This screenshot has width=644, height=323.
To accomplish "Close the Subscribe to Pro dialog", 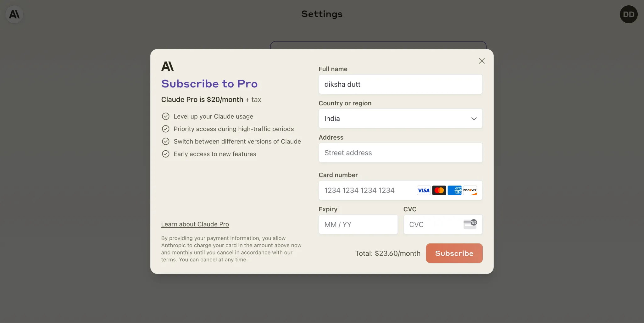I will [x=481, y=61].
